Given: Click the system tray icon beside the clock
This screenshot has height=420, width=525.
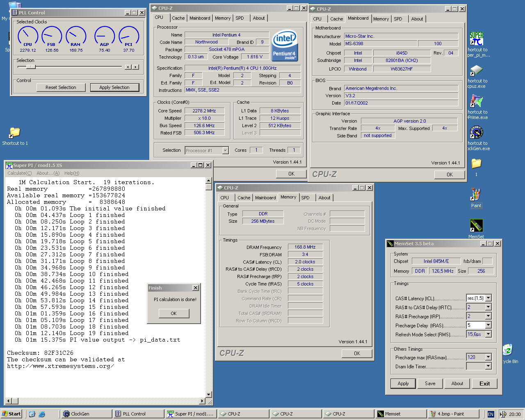Looking at the screenshot, I should click(503, 414).
